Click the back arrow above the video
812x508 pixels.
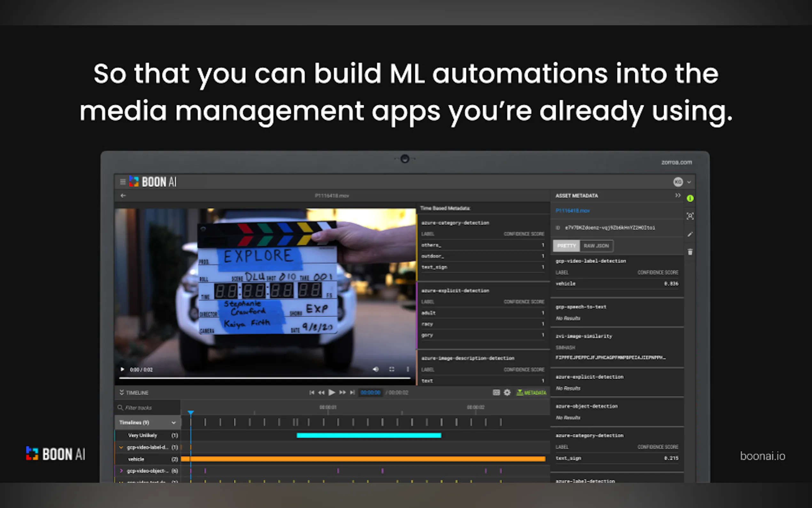[123, 195]
